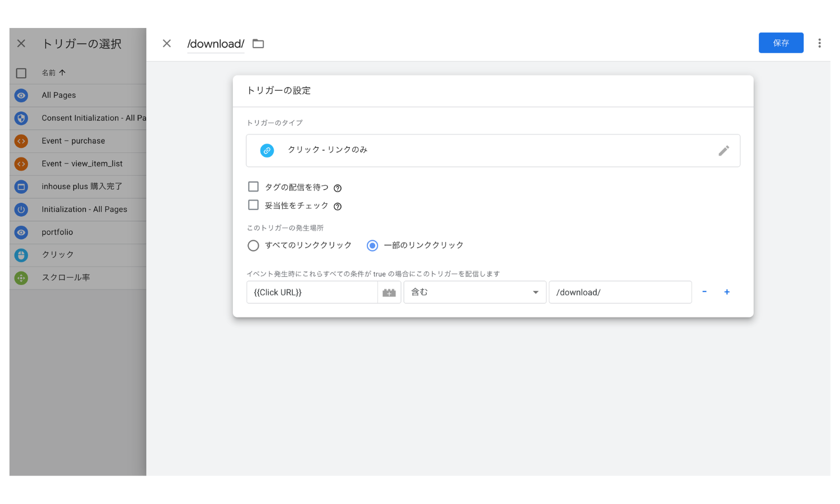Click the Event – purchase code icon

pos(21,141)
